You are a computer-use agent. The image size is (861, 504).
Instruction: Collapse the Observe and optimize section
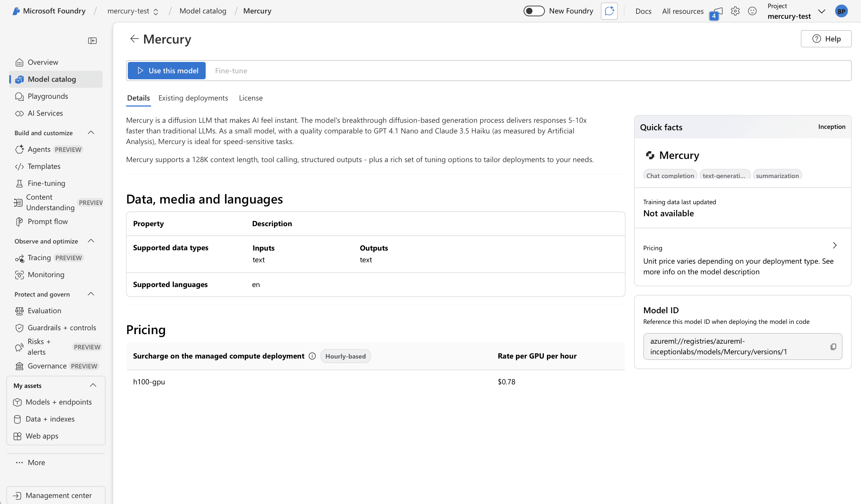click(x=91, y=241)
